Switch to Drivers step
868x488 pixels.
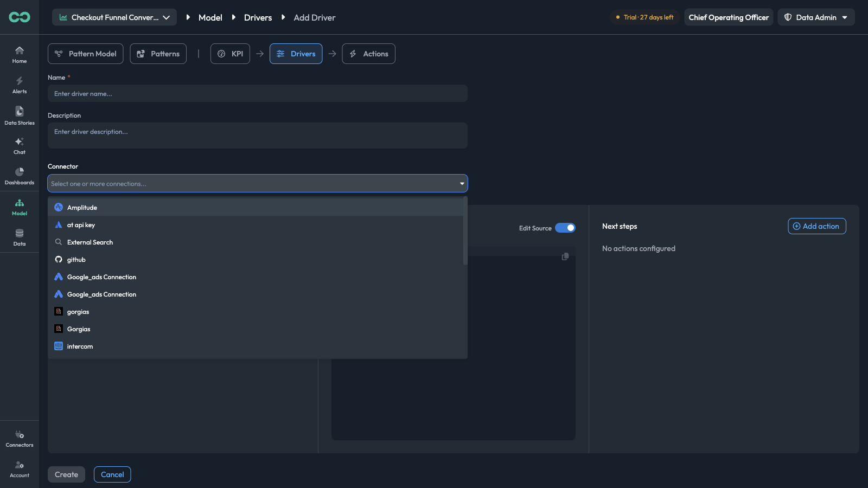pyautogui.click(x=296, y=54)
